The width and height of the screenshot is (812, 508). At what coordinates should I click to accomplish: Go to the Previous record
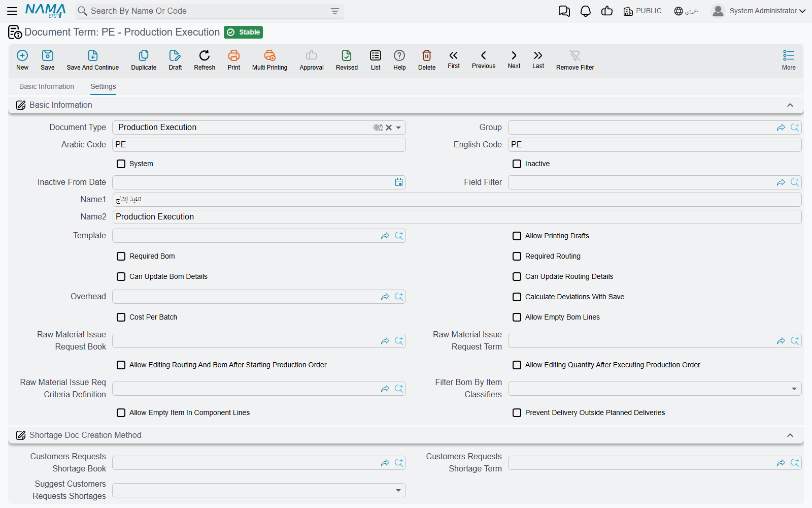(484, 59)
